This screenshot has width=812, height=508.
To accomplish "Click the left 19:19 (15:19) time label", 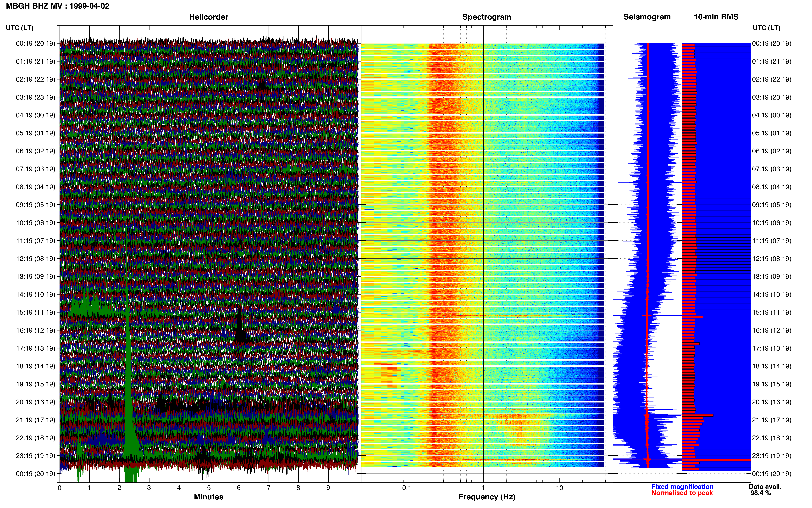I will (x=36, y=384).
